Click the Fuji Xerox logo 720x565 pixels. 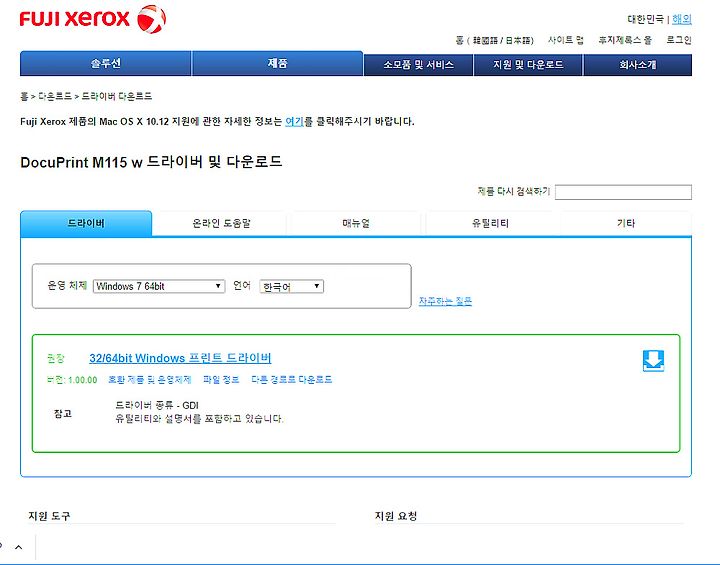coord(92,19)
